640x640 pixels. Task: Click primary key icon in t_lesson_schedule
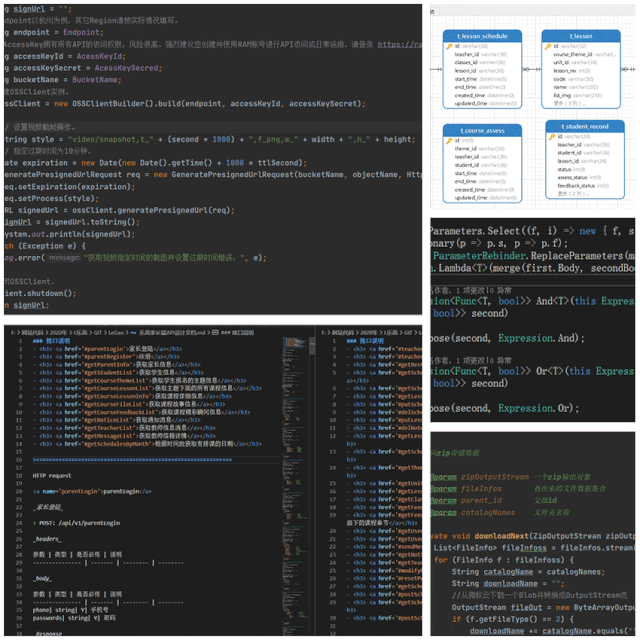pyautogui.click(x=449, y=46)
